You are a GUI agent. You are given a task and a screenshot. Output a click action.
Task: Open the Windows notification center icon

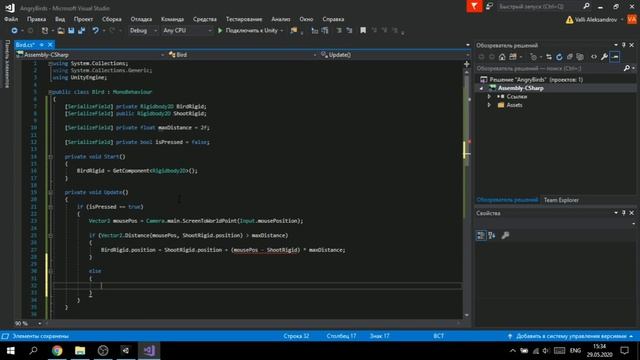(x=624, y=351)
